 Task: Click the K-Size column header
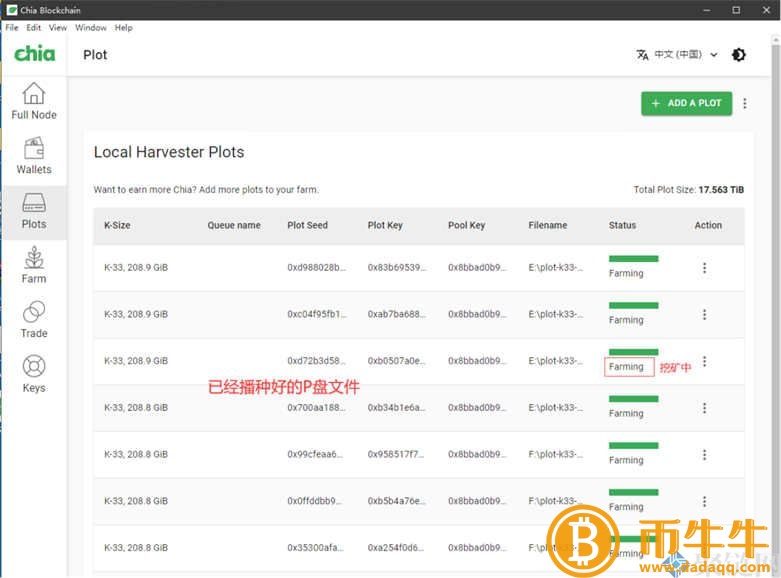click(x=117, y=225)
